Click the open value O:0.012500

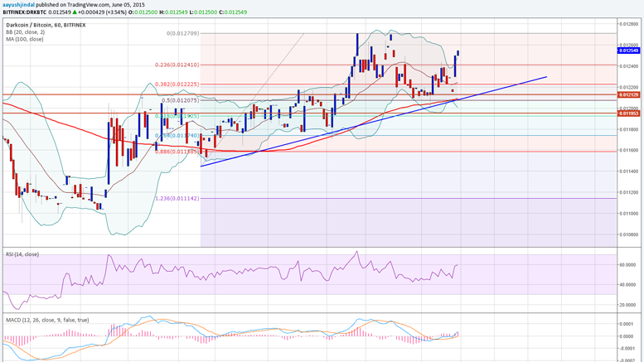143,12
